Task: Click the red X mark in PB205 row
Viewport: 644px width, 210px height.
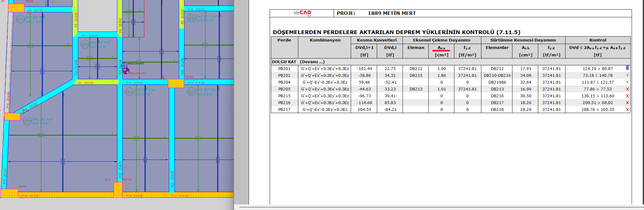Action: (627, 89)
